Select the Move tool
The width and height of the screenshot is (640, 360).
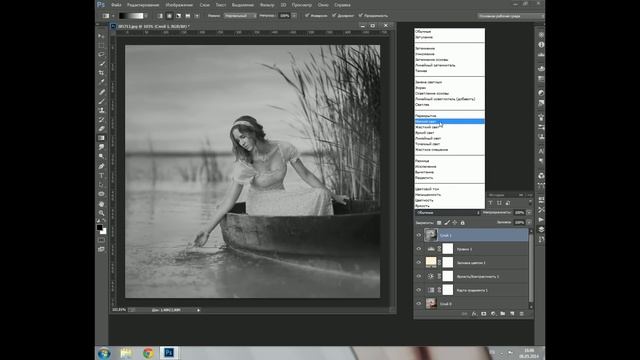(101, 36)
